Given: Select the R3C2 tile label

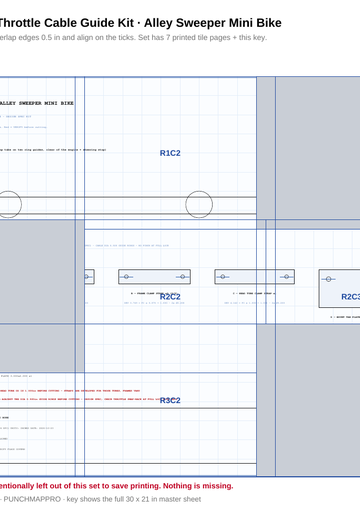Looking at the screenshot, I should click(170, 400).
